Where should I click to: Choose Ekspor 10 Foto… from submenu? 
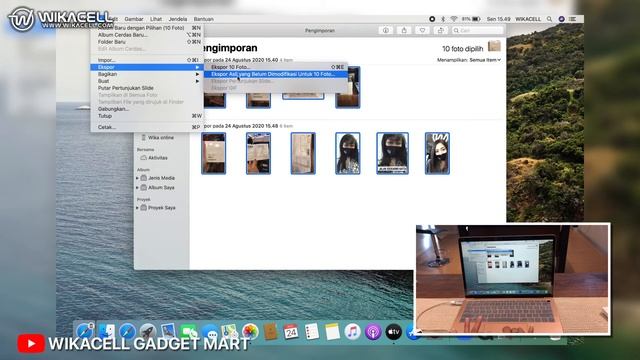pyautogui.click(x=276, y=67)
